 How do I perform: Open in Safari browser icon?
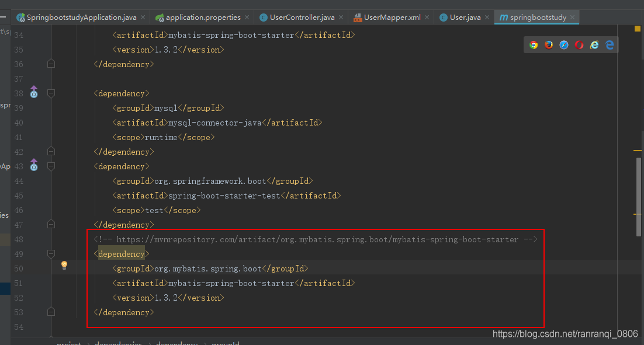(564, 45)
